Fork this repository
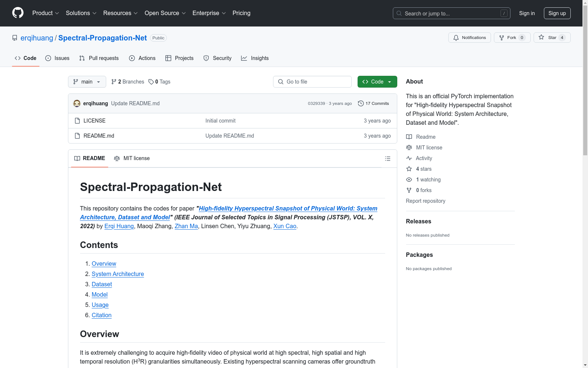This screenshot has width=588, height=368. [512, 38]
